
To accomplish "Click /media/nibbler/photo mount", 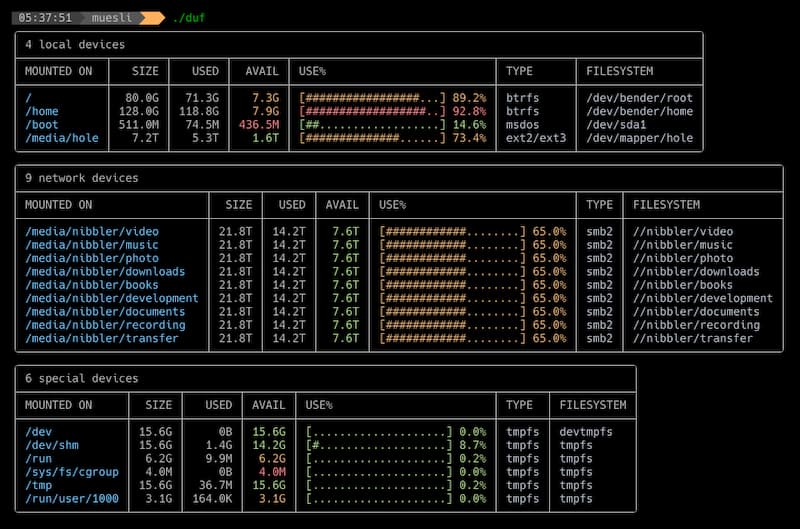I will 92,258.
